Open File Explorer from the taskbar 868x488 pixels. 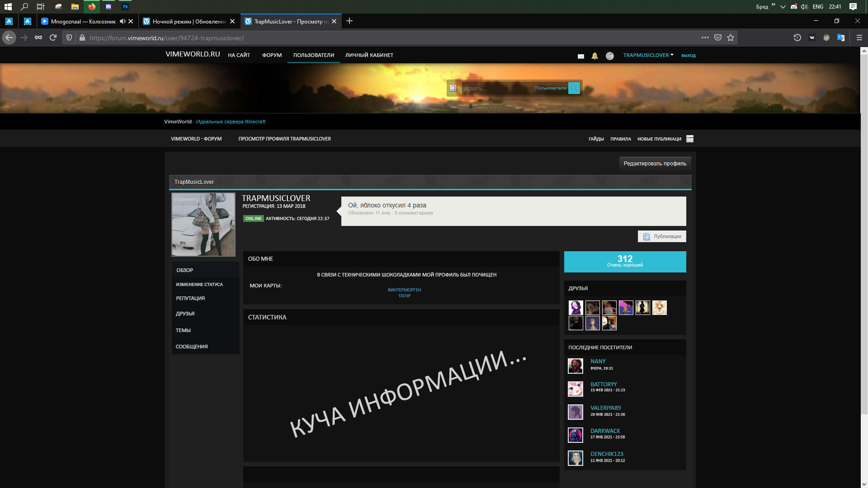75,6
